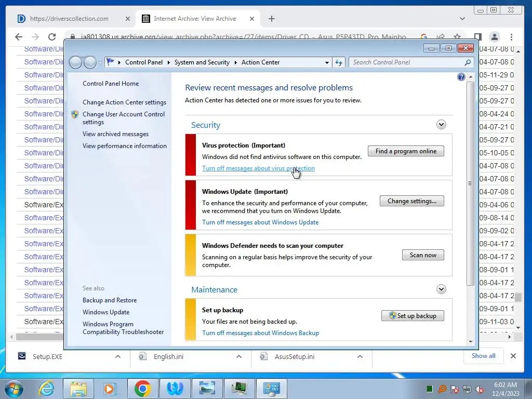Click the muted volume icon in tray
Image resolution: width=532 pixels, height=399 pixels.
480,389
